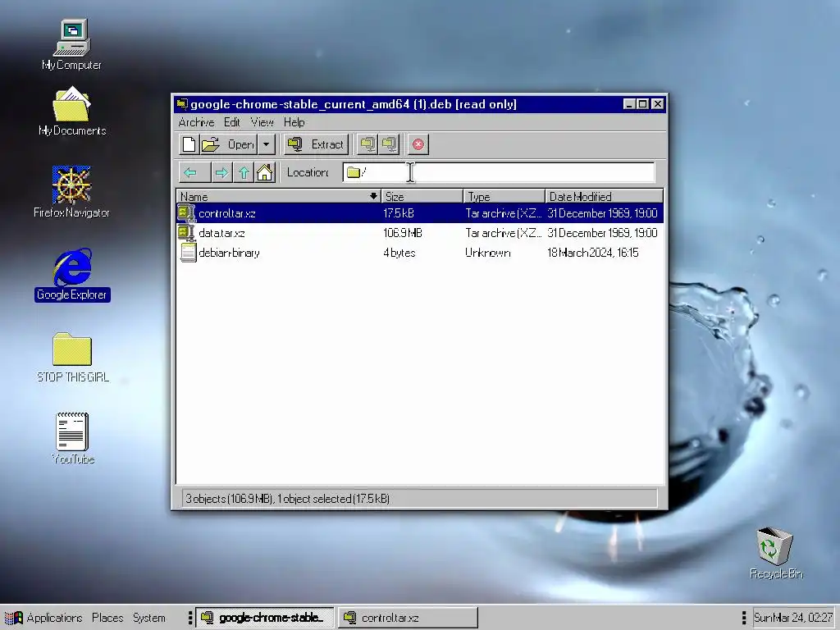The width and height of the screenshot is (840, 630).
Task: Minimize the archive manager window
Action: click(x=629, y=104)
